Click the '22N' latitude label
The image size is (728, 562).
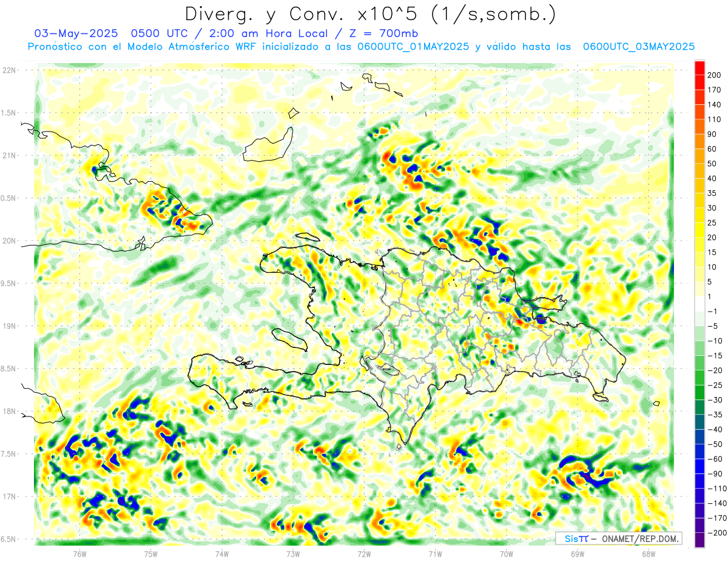tap(10, 70)
